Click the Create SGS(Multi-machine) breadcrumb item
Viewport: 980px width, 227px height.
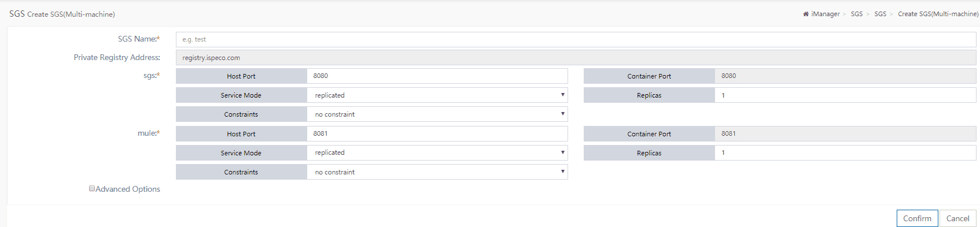click(x=938, y=14)
